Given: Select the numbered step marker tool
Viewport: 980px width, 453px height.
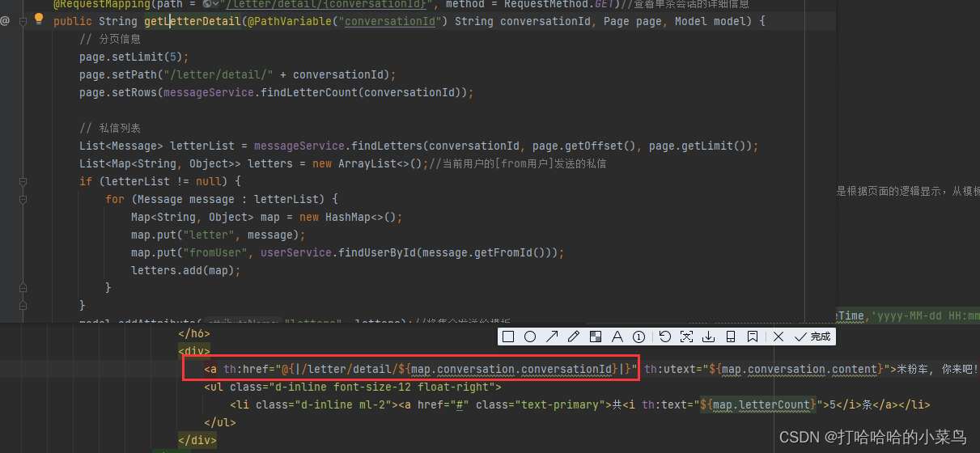Looking at the screenshot, I should pos(638,337).
